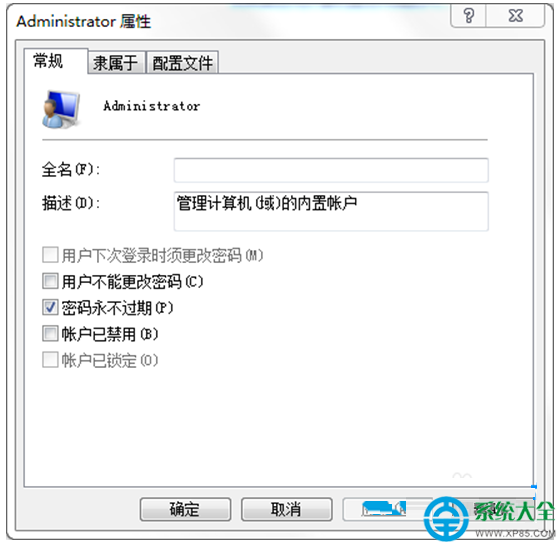Click the partially hidden apply button
This screenshot has height=544, width=558.
point(387,509)
